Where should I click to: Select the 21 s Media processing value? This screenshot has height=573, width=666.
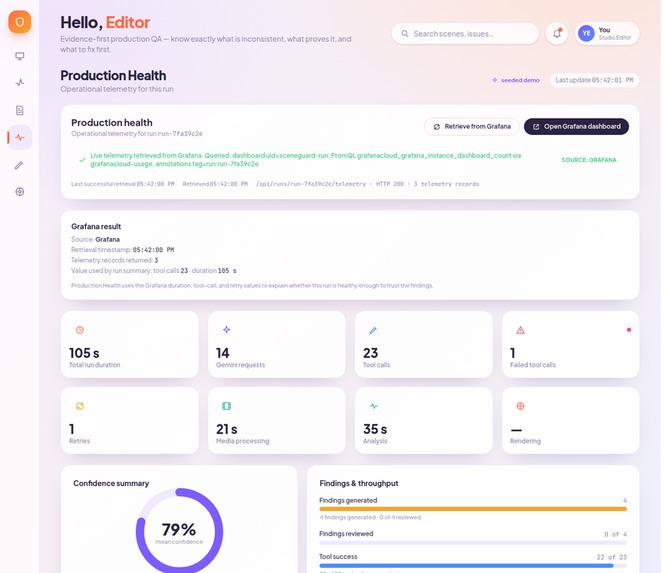[226, 429]
